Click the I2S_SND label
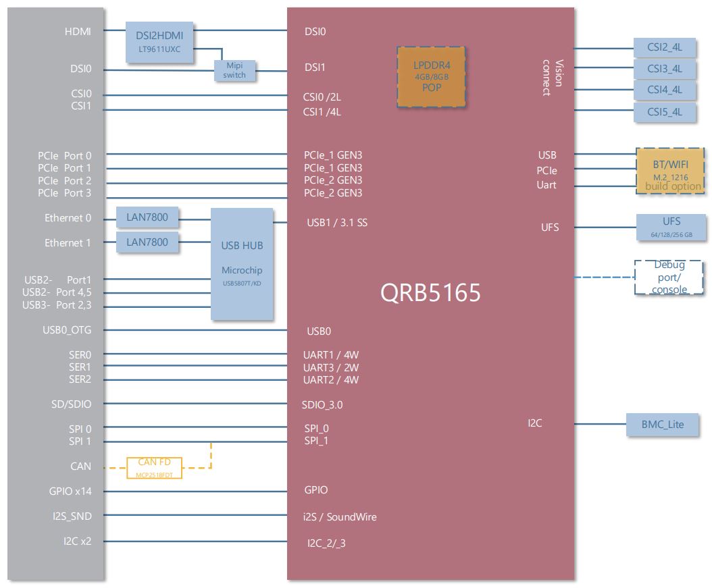Screen dimensions: 712x588 click(72, 516)
